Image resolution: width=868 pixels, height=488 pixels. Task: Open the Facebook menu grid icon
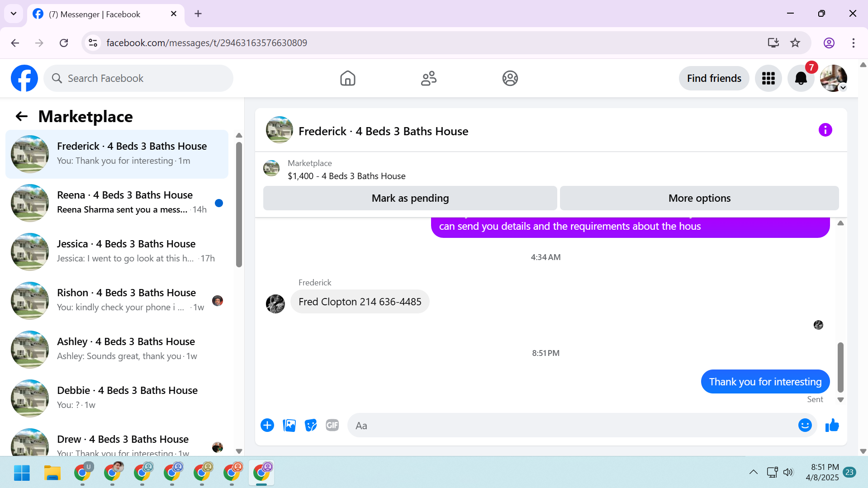[x=768, y=78]
